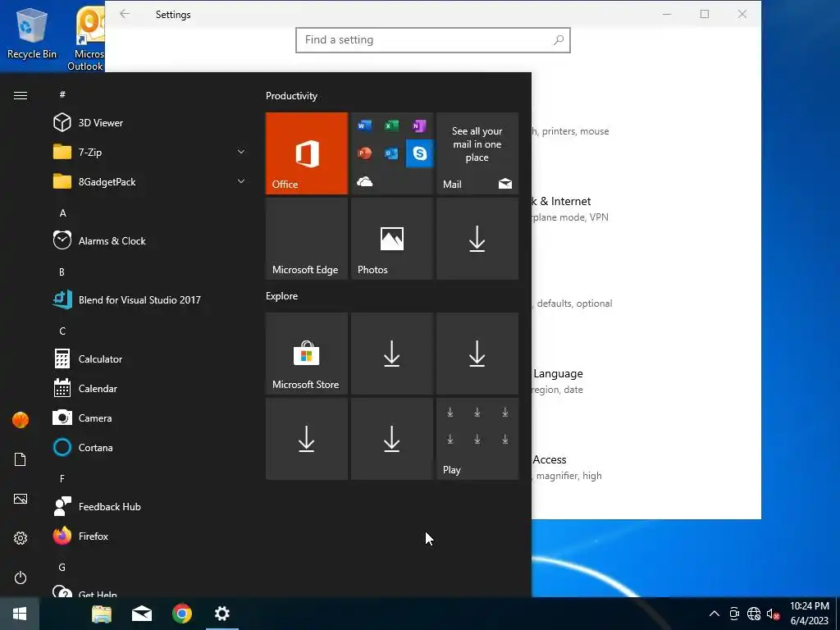Focus the Find a setting search box
Viewport: 840px width, 630px height.
point(433,40)
